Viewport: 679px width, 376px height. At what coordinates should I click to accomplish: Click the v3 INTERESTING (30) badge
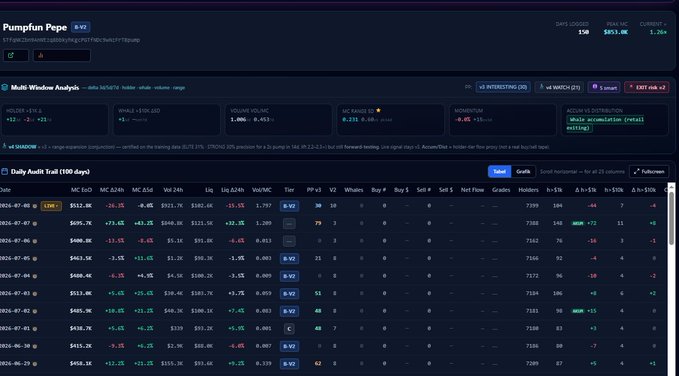pyautogui.click(x=503, y=88)
